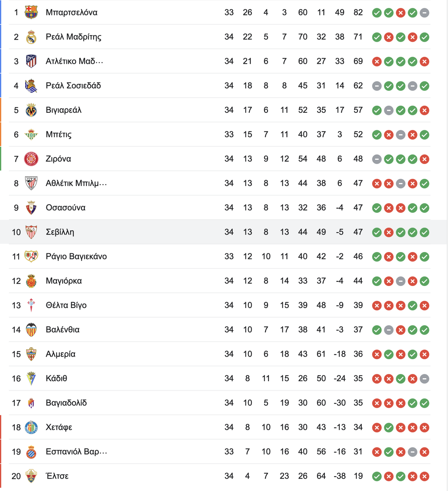Click the Μαγιόρκα team name

coord(63,281)
